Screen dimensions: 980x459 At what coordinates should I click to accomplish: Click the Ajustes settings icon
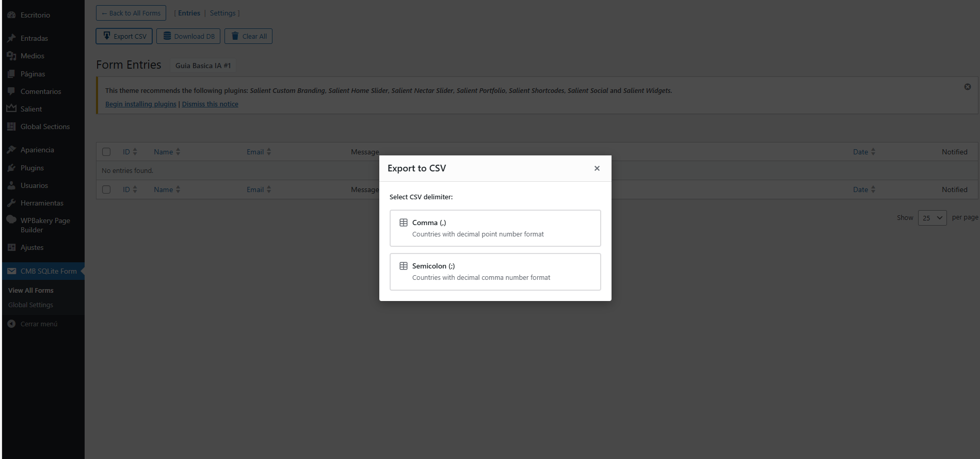pyautogui.click(x=11, y=247)
